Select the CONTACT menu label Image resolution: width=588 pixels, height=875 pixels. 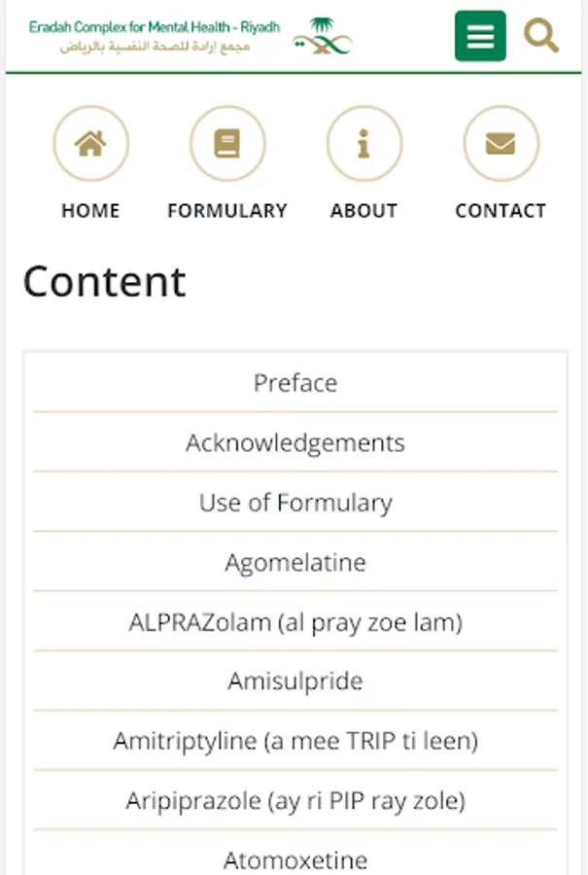click(501, 210)
